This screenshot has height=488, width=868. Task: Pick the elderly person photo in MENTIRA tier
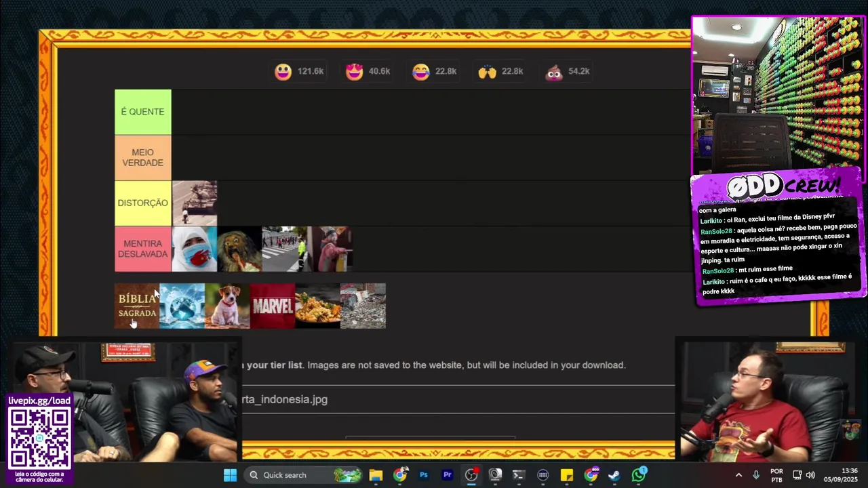330,249
